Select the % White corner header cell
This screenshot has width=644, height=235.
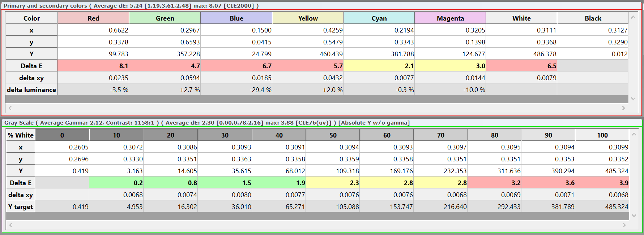click(x=21, y=135)
